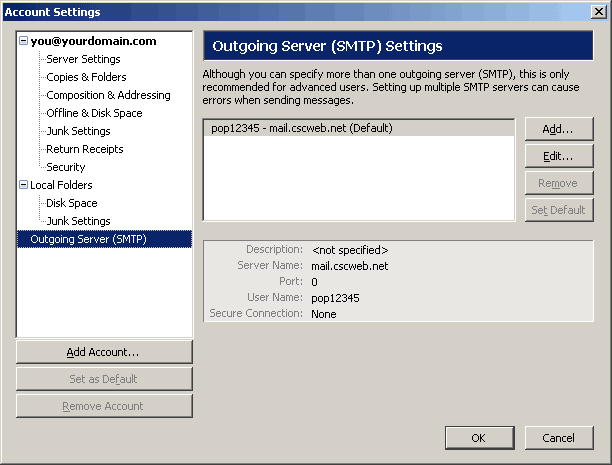Confirm changes with the OK button
This screenshot has width=612, height=465.
click(478, 438)
